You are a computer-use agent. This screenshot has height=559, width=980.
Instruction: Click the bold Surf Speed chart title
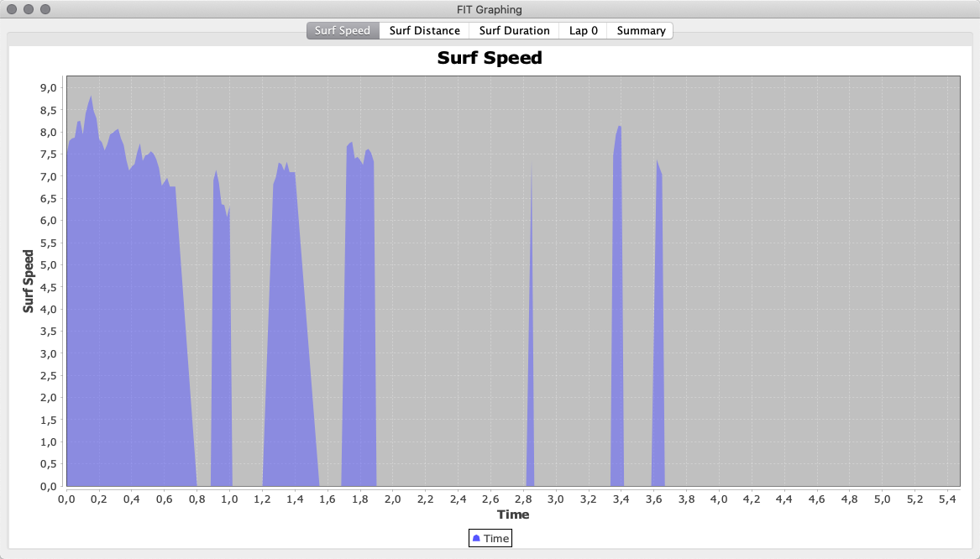490,58
